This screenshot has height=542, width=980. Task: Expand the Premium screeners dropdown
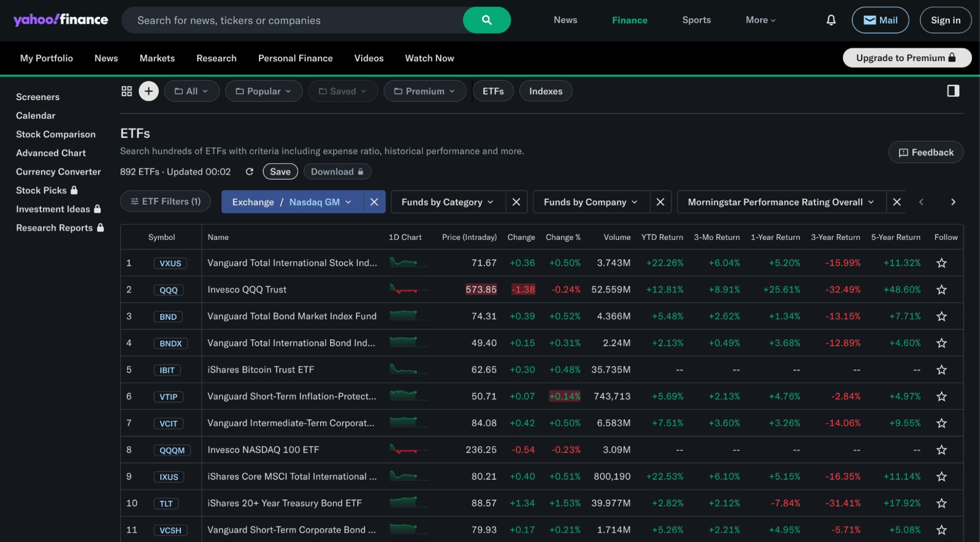coord(425,91)
